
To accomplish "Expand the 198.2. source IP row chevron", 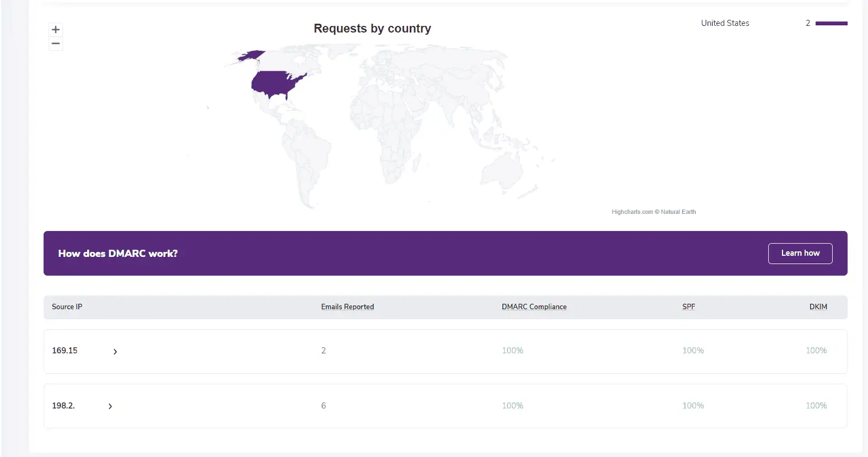I will 110,406.
